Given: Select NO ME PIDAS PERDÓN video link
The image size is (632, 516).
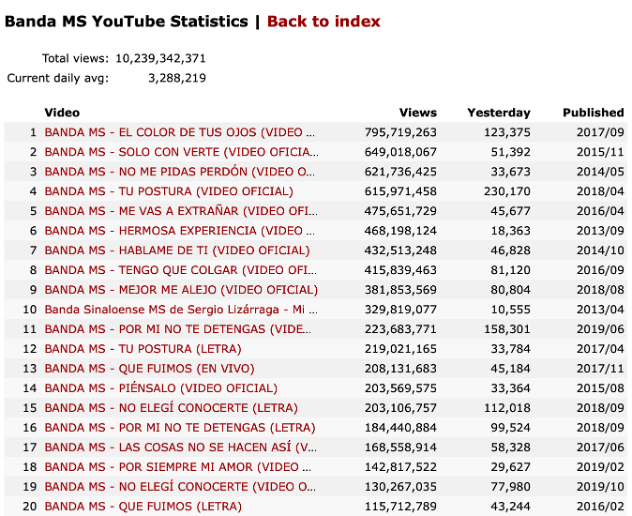Looking at the screenshot, I should click(182, 171).
